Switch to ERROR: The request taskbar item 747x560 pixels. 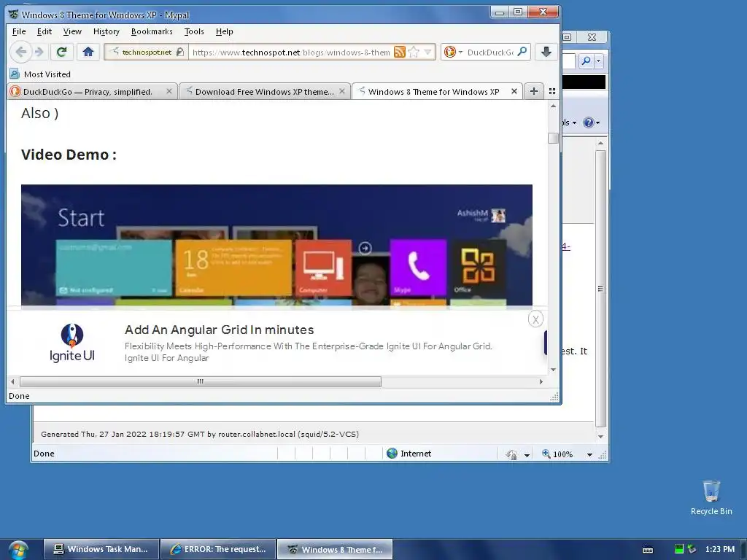click(218, 549)
